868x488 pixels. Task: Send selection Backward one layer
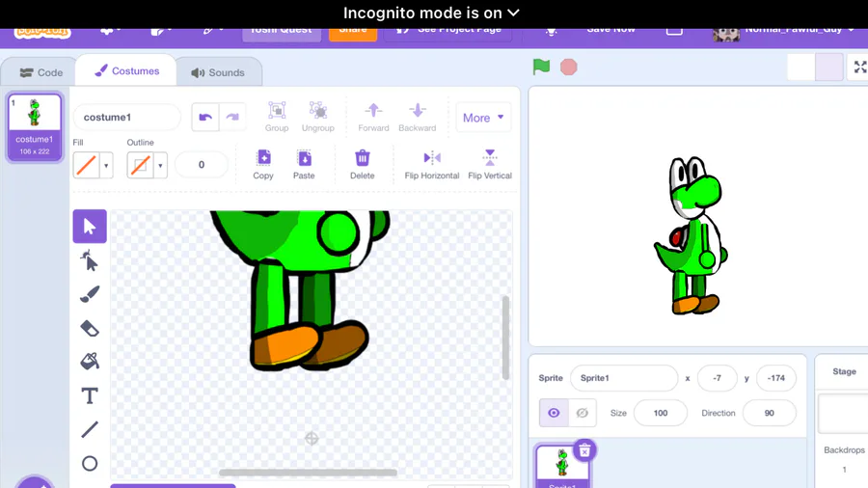click(418, 117)
